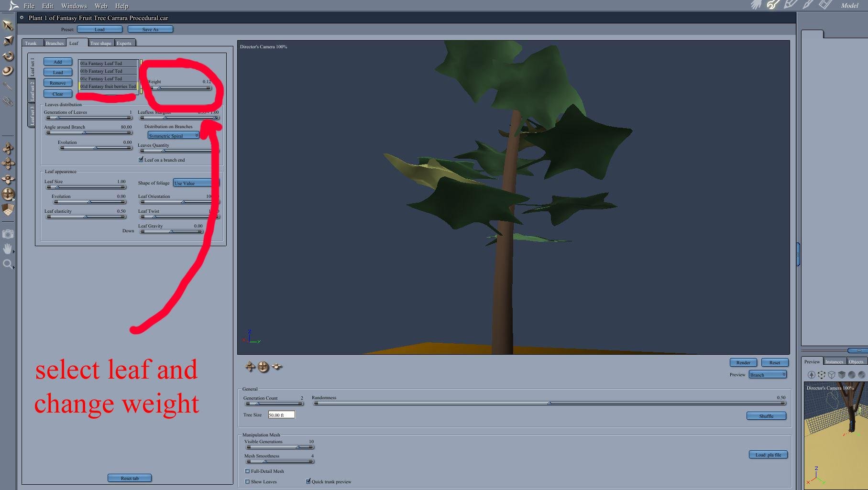The height and width of the screenshot is (490, 868).
Task: Click the dolly camera icon below viewport
Action: [250, 367]
